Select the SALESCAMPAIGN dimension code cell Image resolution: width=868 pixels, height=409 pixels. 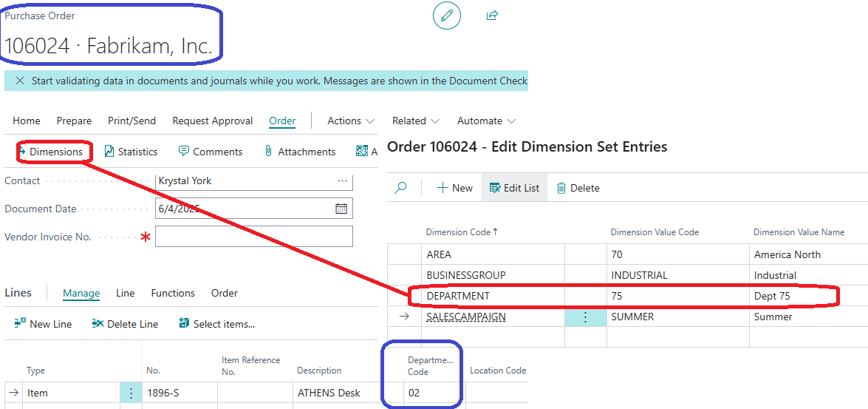tap(493, 317)
